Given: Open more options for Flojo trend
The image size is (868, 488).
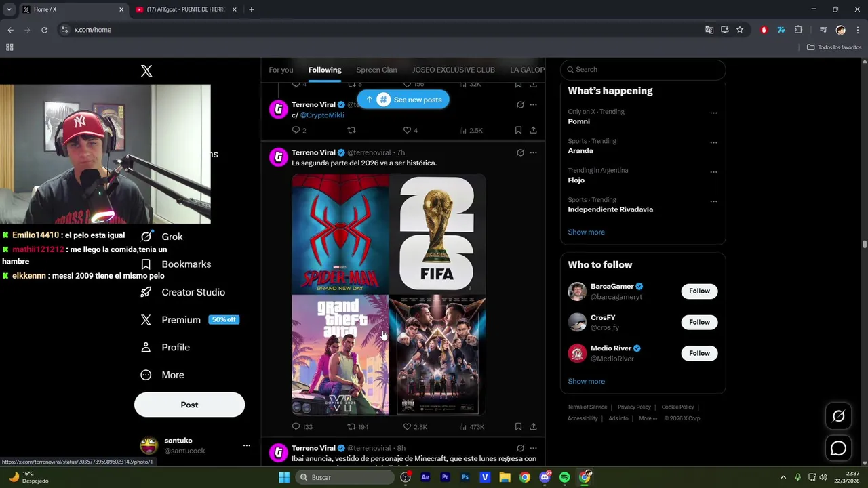Looking at the screenshot, I should click(x=713, y=172).
